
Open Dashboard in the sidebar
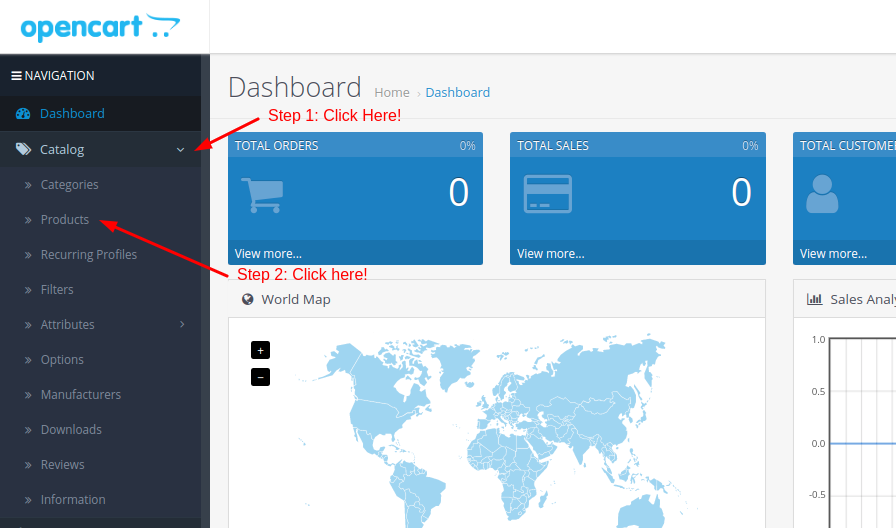click(x=72, y=114)
